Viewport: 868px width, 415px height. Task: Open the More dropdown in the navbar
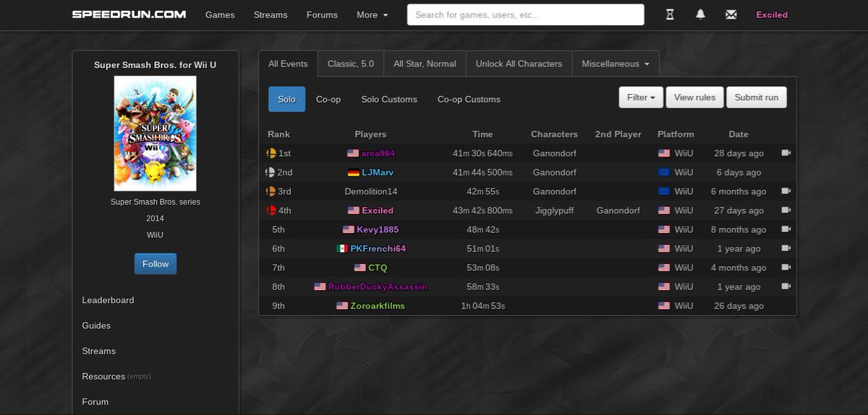[x=372, y=14]
